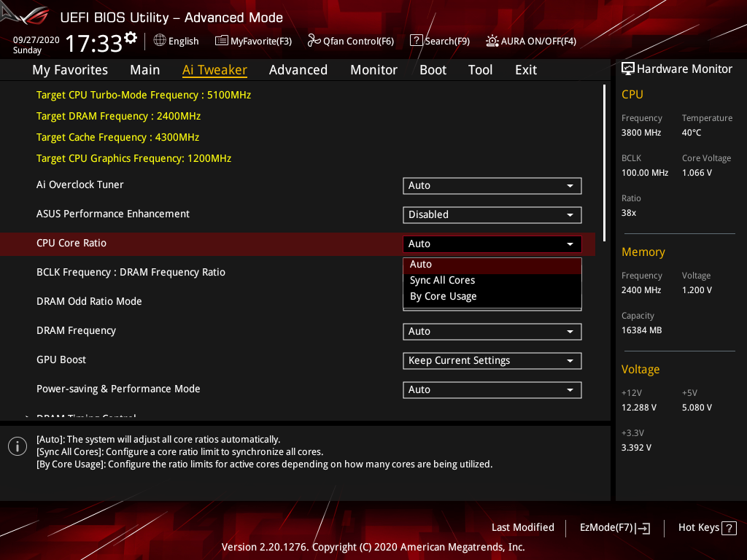747x560 pixels.
Task: Open ASUS Performance Enhancement dropdown
Action: [492, 215]
